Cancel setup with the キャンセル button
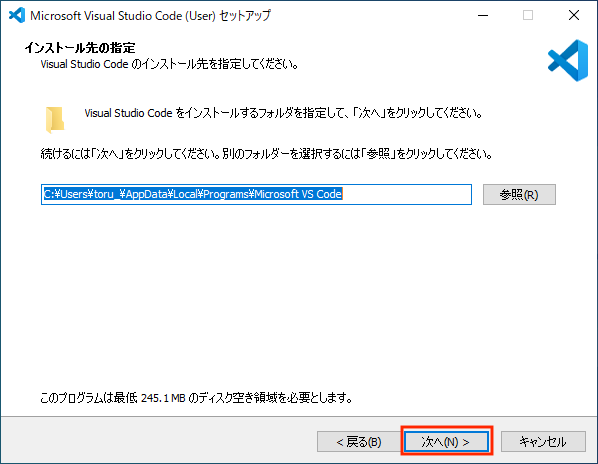The width and height of the screenshot is (598, 464). click(543, 442)
